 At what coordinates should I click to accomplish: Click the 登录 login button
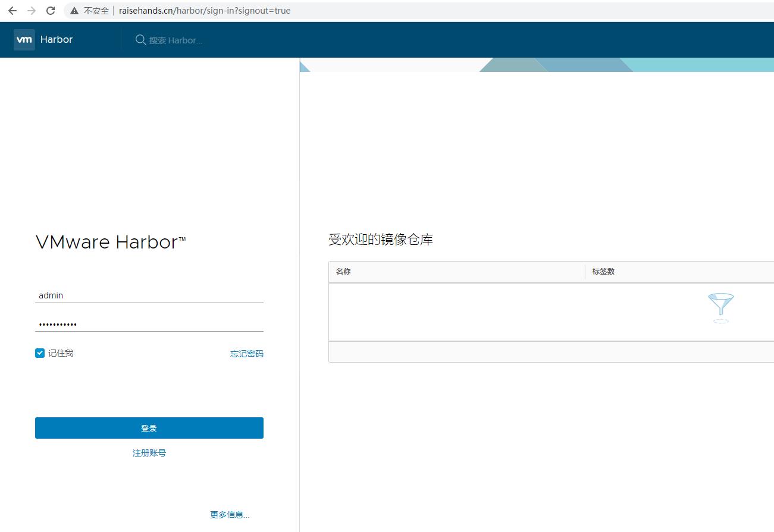(149, 428)
